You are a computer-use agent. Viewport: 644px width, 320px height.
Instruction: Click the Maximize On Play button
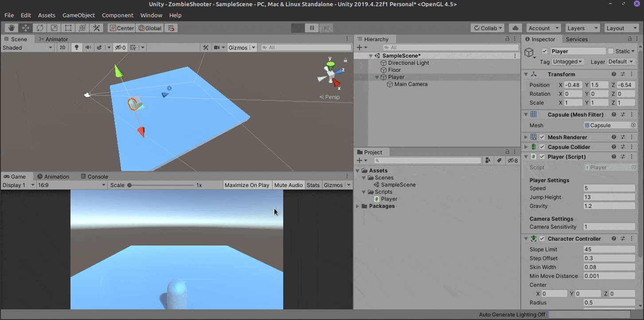(x=247, y=185)
